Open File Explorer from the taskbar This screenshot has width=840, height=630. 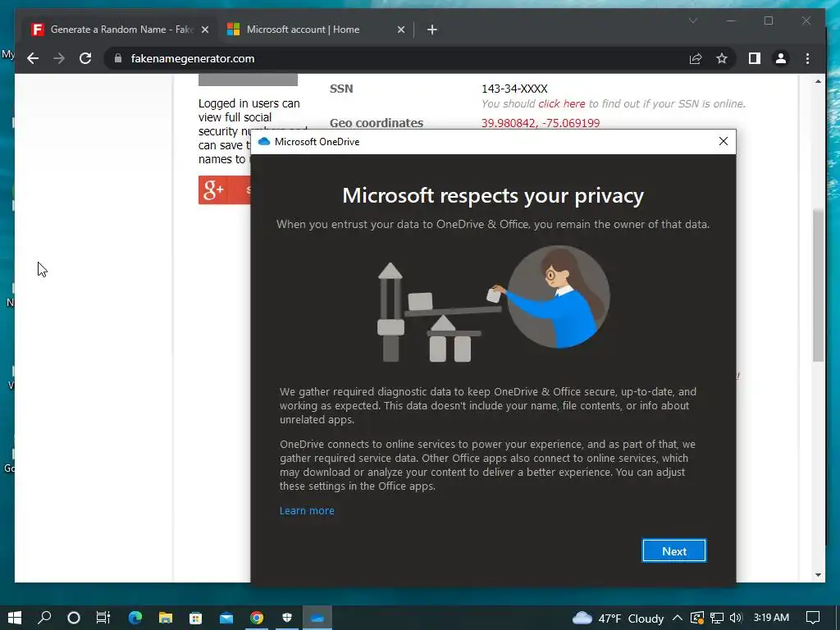[x=166, y=618]
